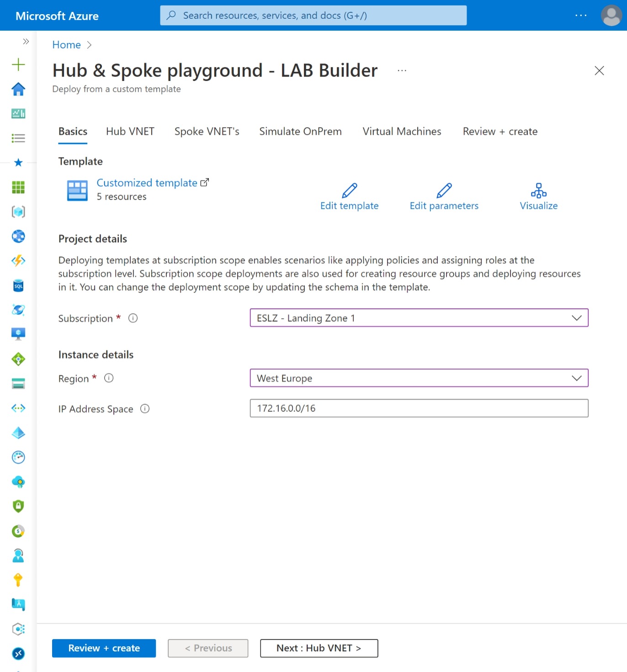
Task: Open Virtual networks icon in sidebar
Action: [18, 408]
